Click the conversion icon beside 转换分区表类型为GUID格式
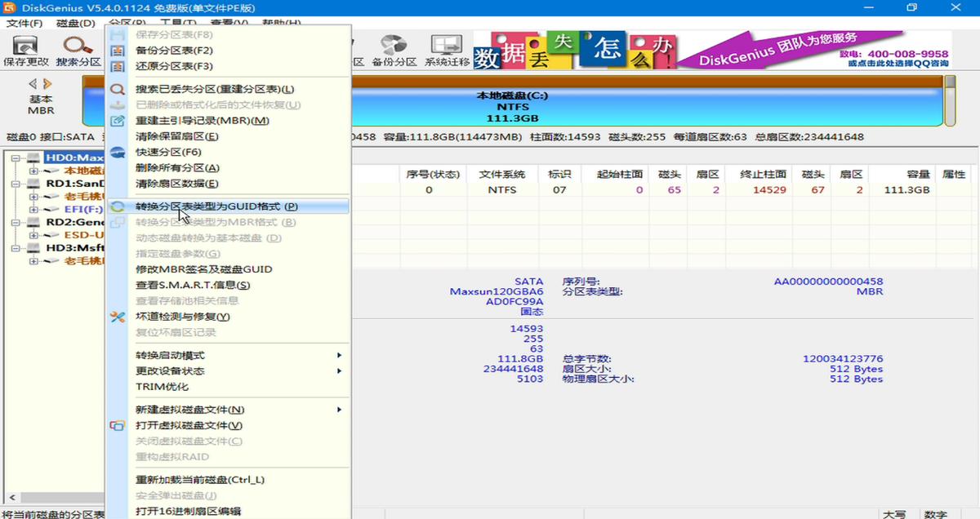Screen dimensions: 980x519 117,206
